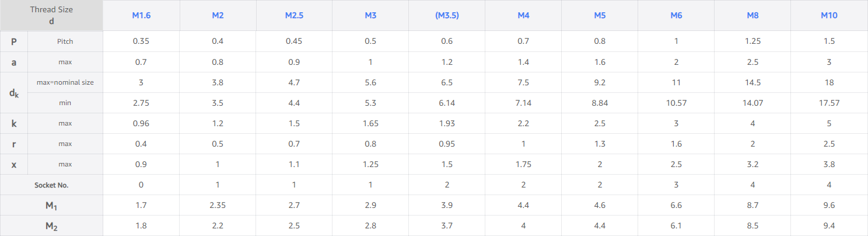Image resolution: width=868 pixels, height=236 pixels.
Task: Open the M1.6 thread size link
Action: pos(141,16)
